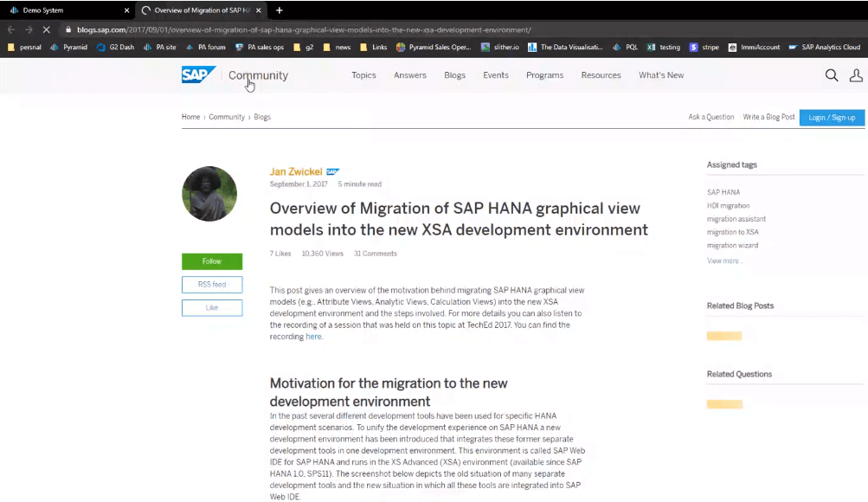Go to Community in the breadcrumb

tap(227, 117)
